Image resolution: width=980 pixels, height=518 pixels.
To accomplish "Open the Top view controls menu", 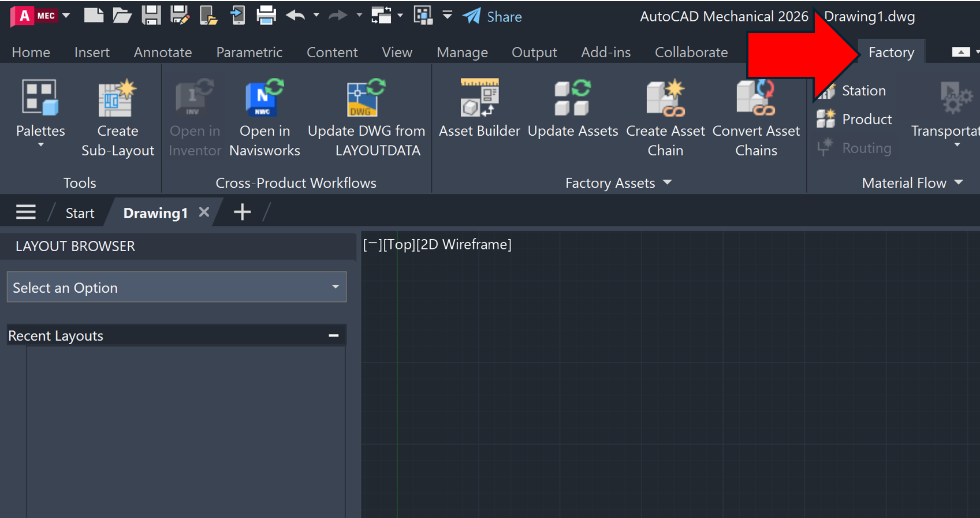I will (399, 244).
